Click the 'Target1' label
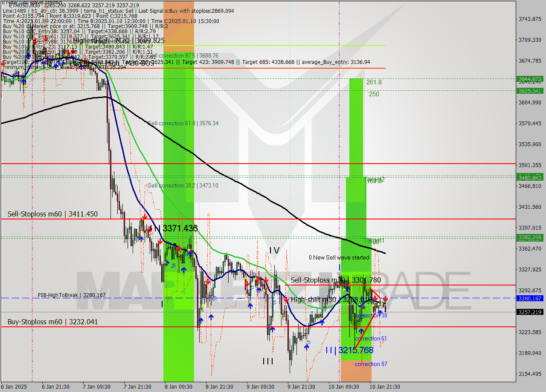 click(375, 240)
